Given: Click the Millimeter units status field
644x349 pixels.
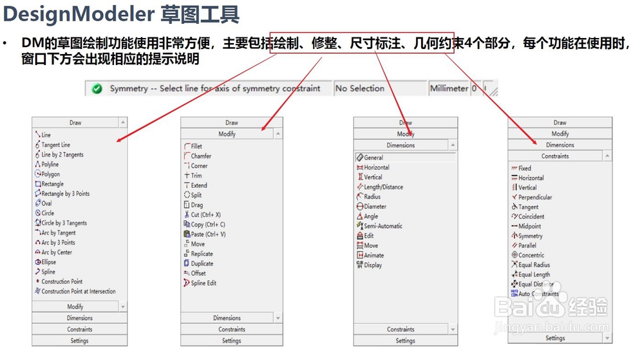Looking at the screenshot, I should 449,88.
